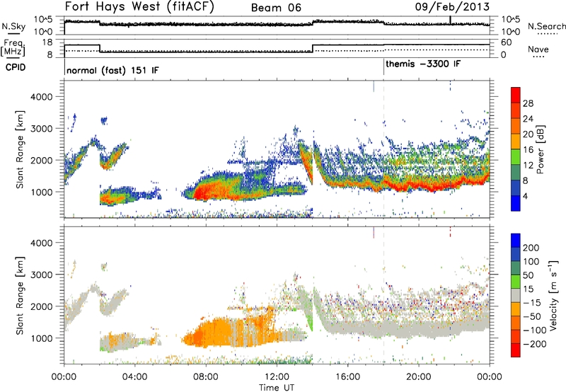This screenshot has height=392, width=566.
Task: Select 'Slant Range [km]' label of power panel
Action: click(21, 149)
